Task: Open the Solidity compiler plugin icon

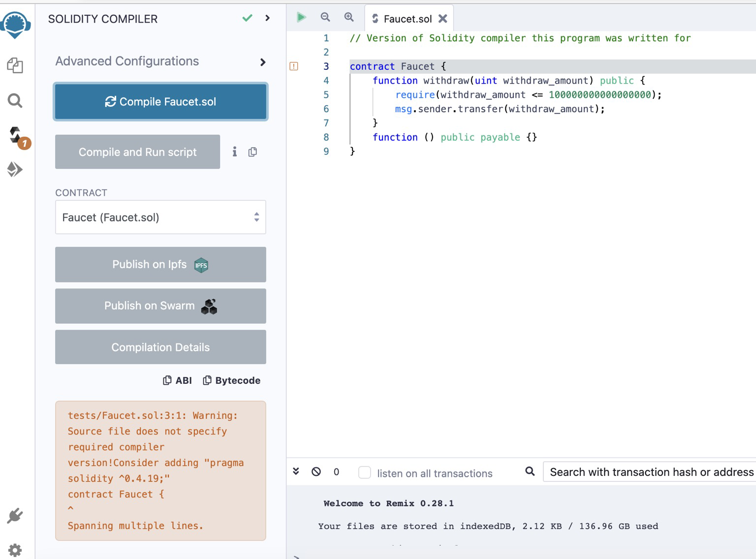Action: tap(16, 135)
